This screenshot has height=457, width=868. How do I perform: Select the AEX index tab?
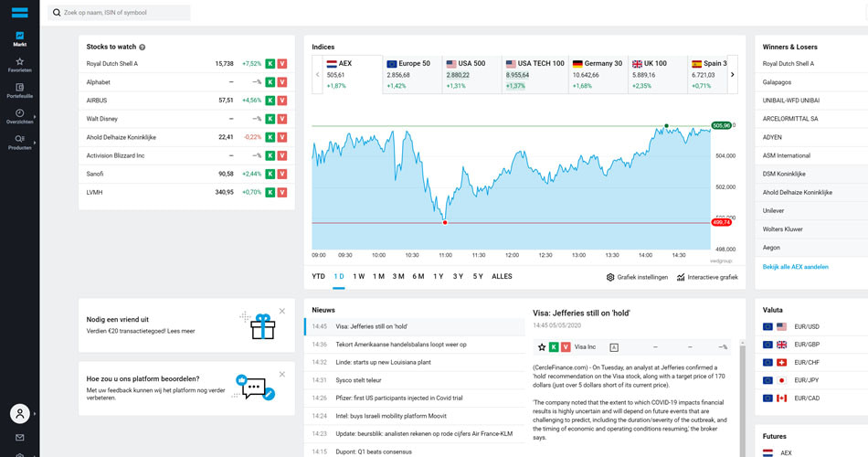(353, 75)
